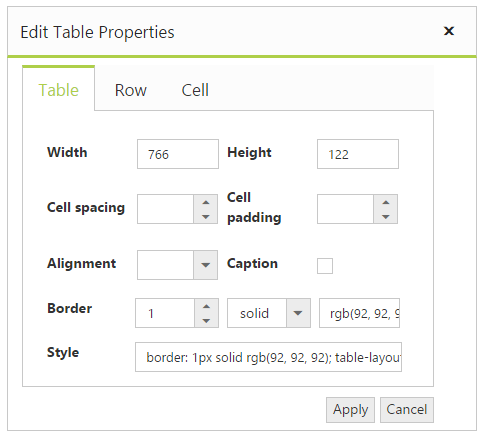483x438 pixels.
Task: Open the Alignment dropdown
Action: click(x=206, y=265)
